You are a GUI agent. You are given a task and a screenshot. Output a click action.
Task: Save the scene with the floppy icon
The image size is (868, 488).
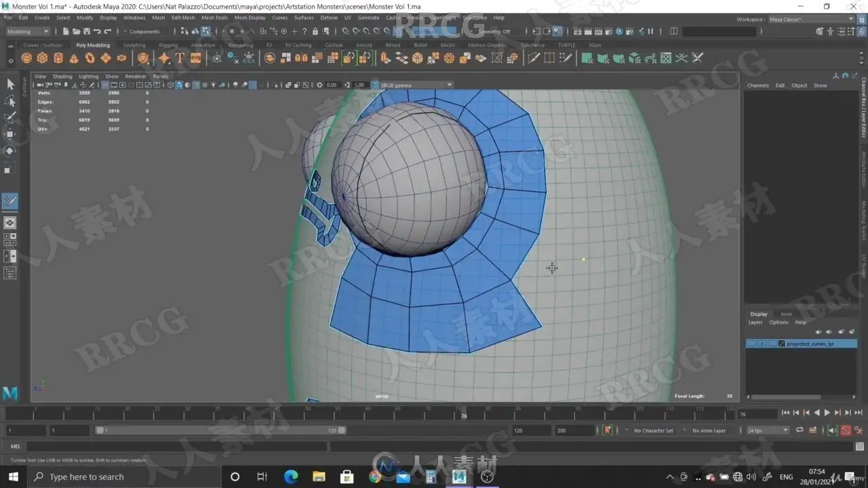(87, 31)
